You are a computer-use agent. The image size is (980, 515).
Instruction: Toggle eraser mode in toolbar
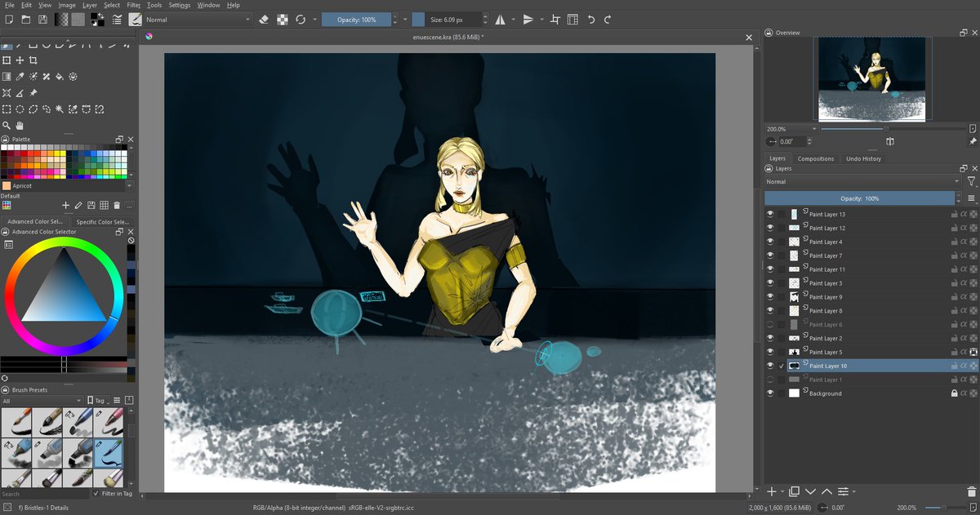tap(264, 19)
